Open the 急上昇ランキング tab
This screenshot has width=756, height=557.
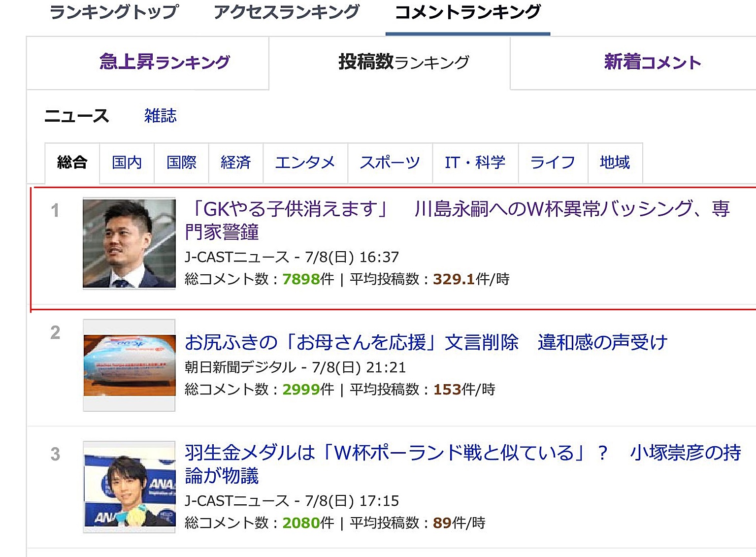[164, 63]
